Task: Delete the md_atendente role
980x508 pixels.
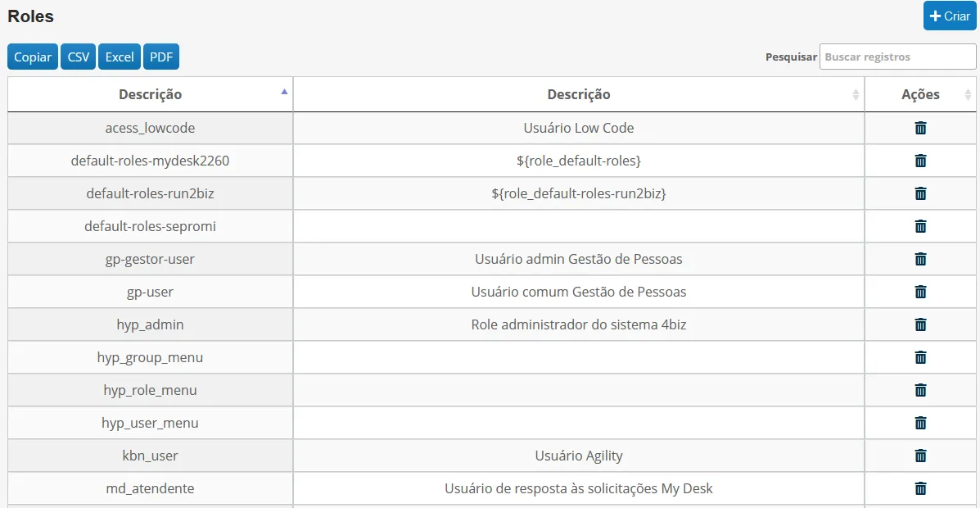Action: tap(920, 488)
